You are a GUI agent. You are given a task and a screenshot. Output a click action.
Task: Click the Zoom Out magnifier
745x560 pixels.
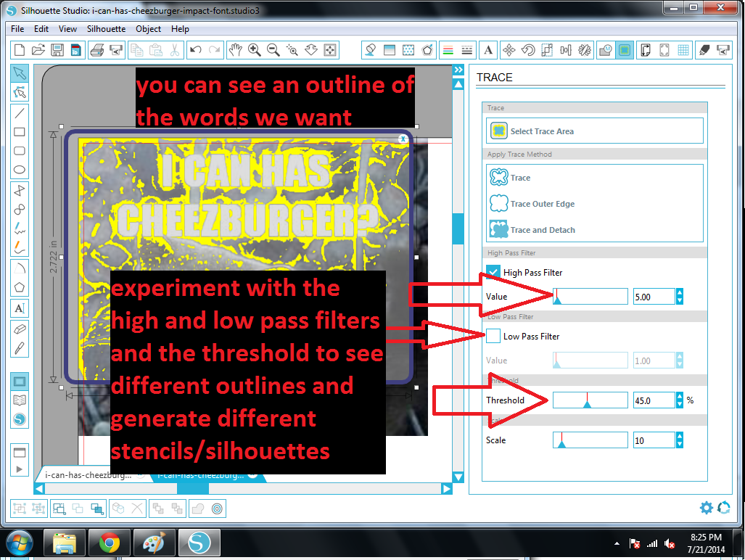point(273,50)
